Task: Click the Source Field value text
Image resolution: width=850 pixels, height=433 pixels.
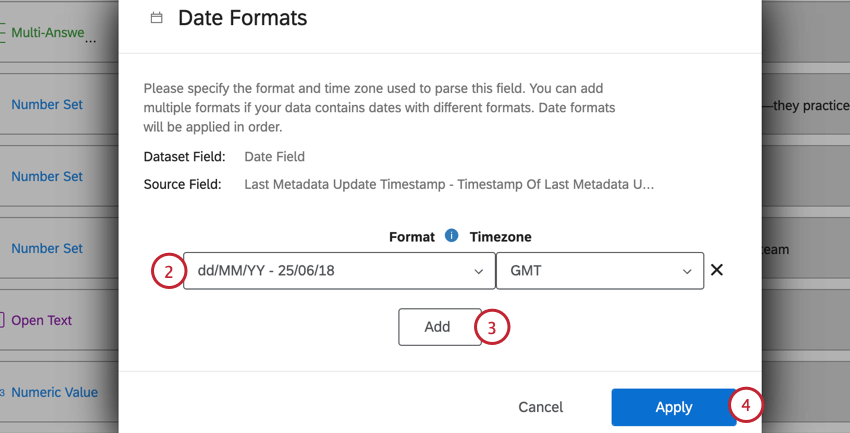Action: [448, 184]
